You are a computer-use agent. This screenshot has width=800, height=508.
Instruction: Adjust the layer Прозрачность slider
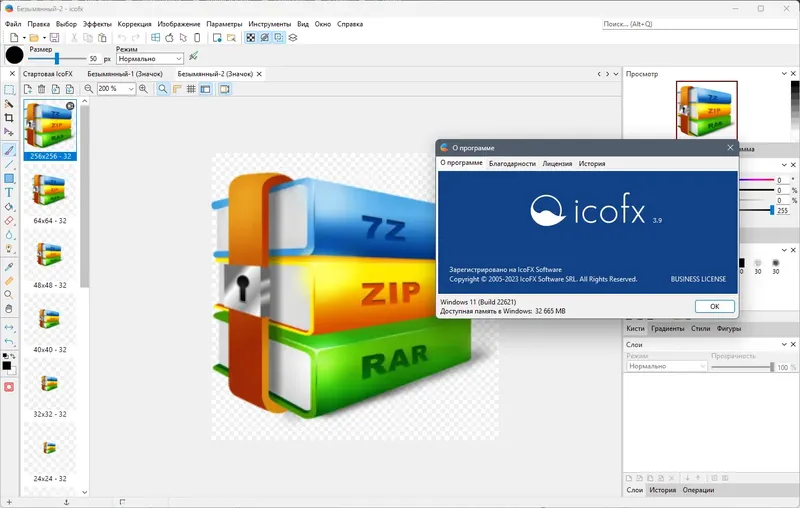coord(742,367)
